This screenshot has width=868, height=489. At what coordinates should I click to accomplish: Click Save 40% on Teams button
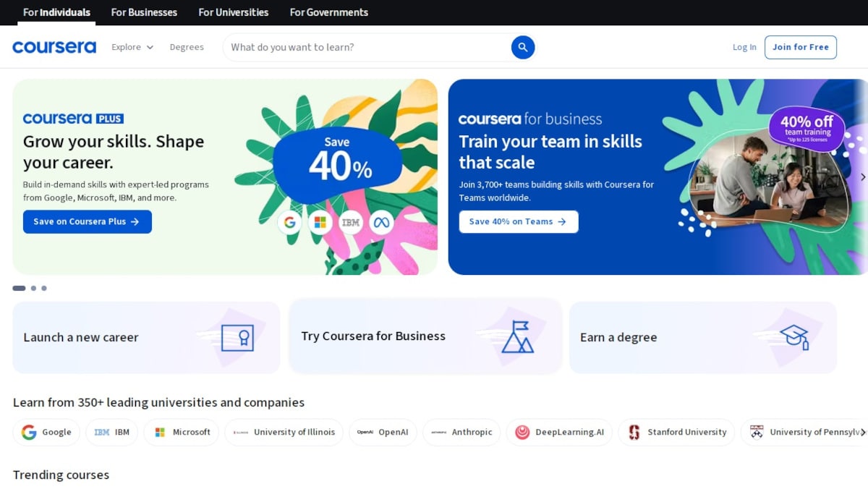(519, 221)
